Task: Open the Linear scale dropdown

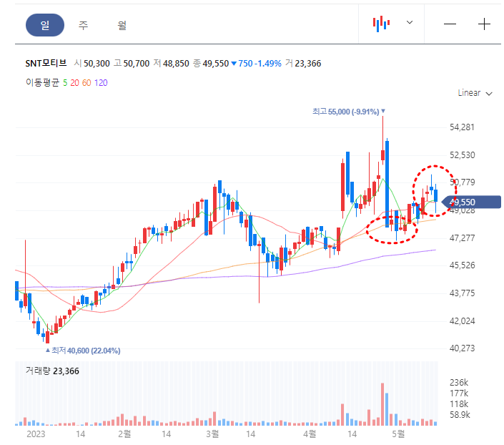Action: (475, 93)
